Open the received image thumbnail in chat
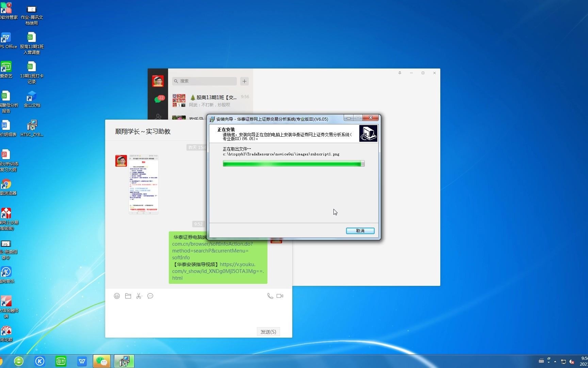 [x=144, y=184]
